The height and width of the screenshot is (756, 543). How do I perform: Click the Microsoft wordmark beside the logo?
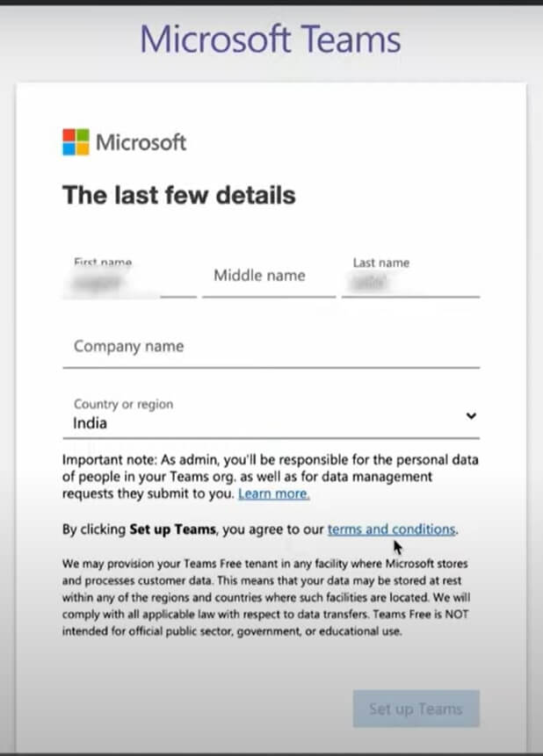(x=141, y=142)
